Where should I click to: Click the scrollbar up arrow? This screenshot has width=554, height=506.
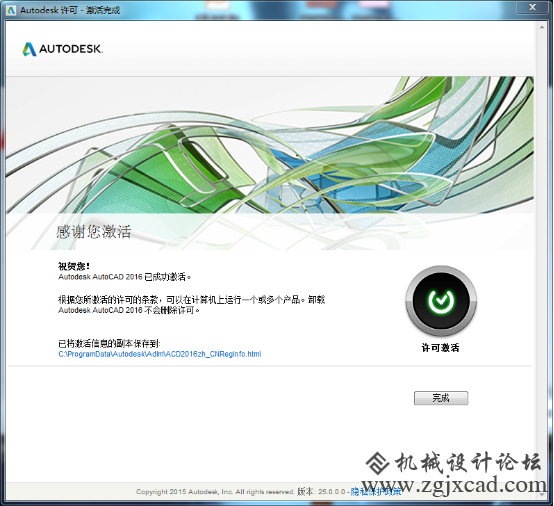pos(542,27)
